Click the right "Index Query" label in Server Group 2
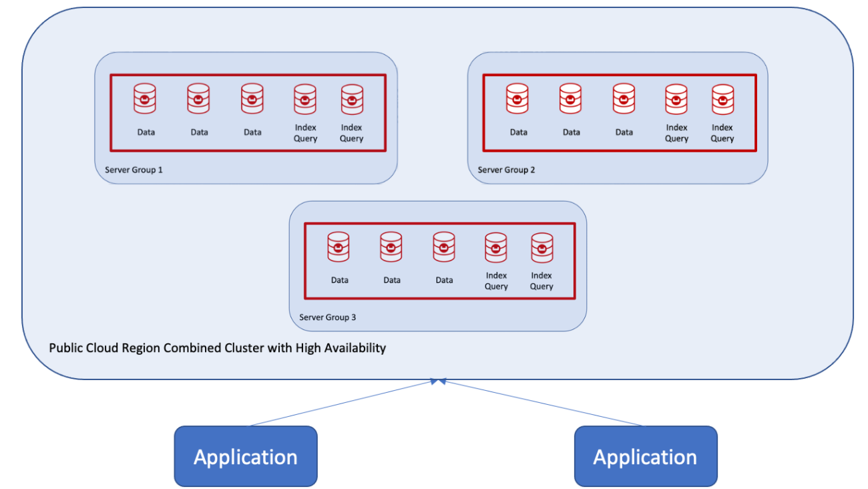Viewport: 868px width, 489px height. click(722, 133)
